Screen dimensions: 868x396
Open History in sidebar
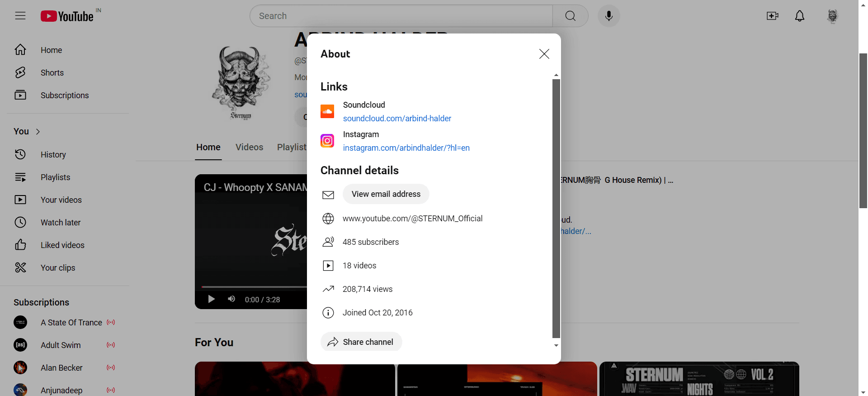(68, 154)
